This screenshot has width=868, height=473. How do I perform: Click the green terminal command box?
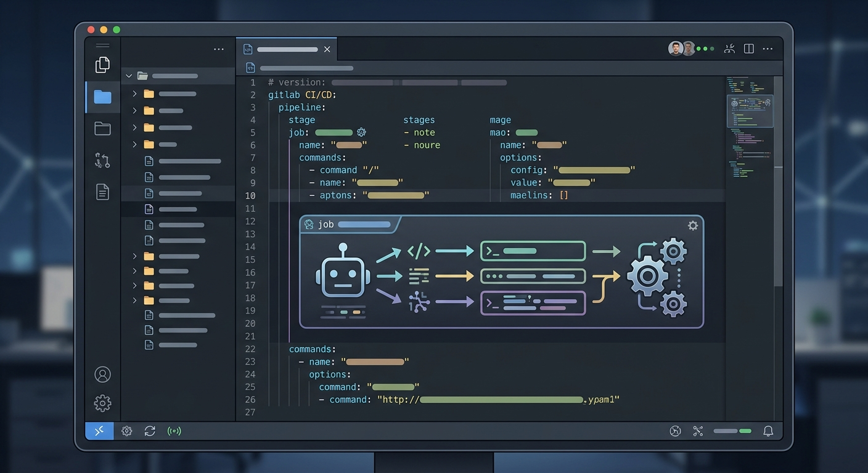tap(533, 251)
